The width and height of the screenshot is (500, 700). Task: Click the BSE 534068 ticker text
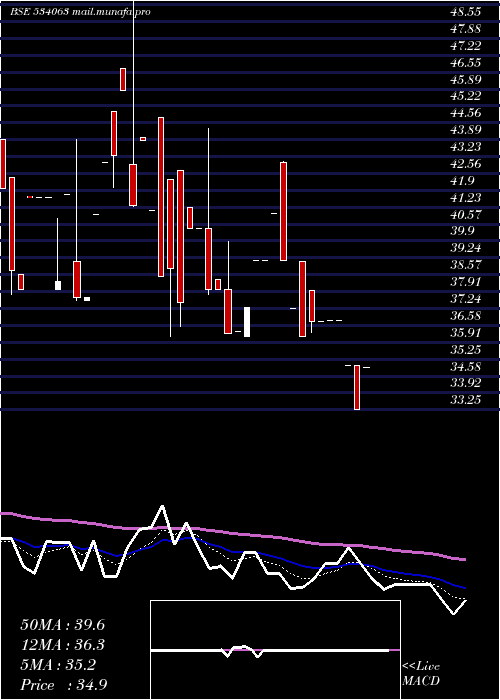coord(39,12)
